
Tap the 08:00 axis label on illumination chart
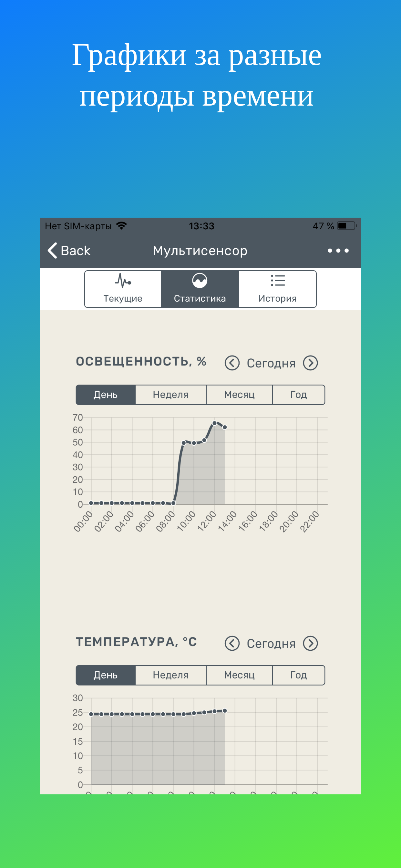pos(165,521)
